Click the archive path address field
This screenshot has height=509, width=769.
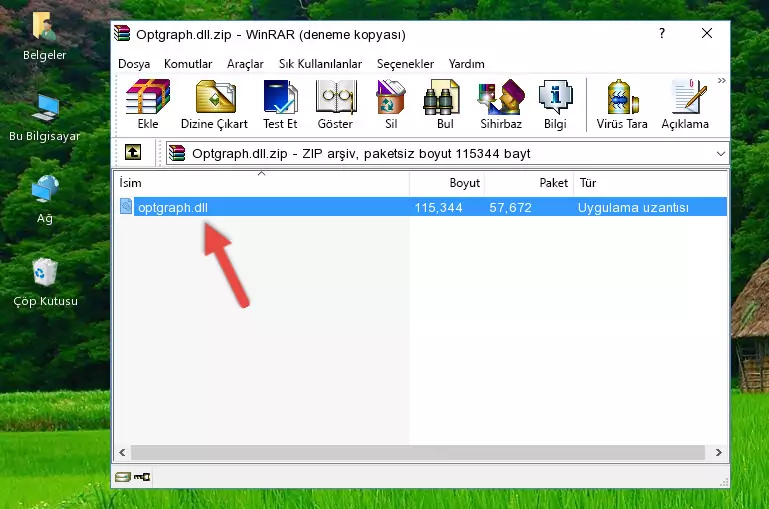(x=447, y=153)
